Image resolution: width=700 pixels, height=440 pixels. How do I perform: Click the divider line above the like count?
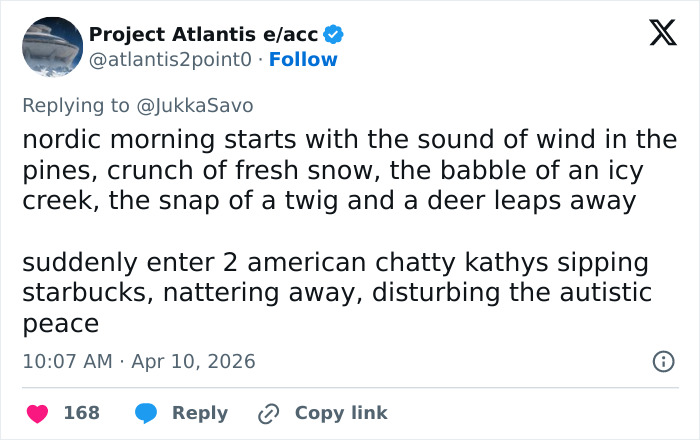point(350,388)
